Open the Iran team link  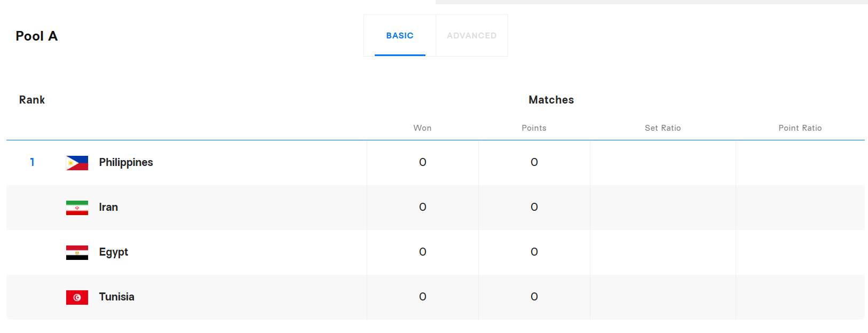click(x=108, y=207)
